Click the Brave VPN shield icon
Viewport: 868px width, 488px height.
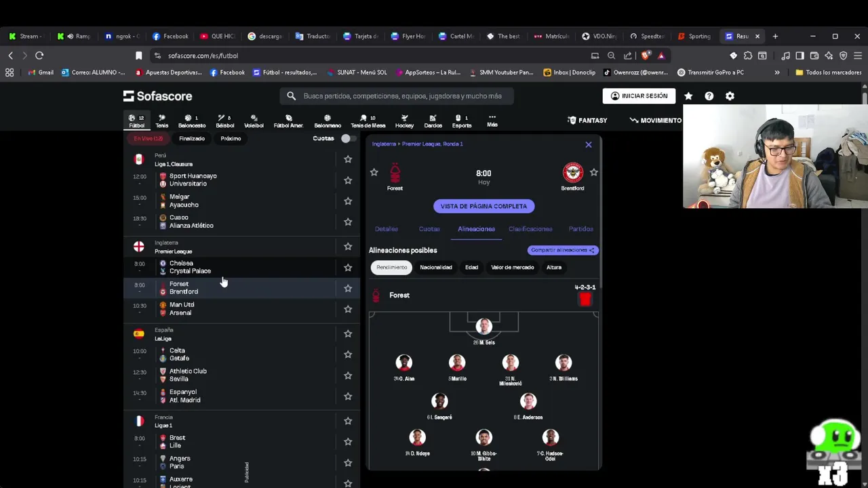(x=844, y=56)
